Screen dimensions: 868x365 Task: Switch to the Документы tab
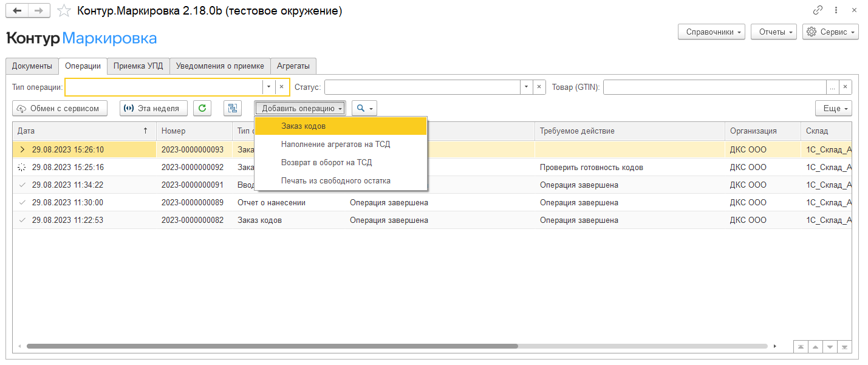(x=32, y=66)
